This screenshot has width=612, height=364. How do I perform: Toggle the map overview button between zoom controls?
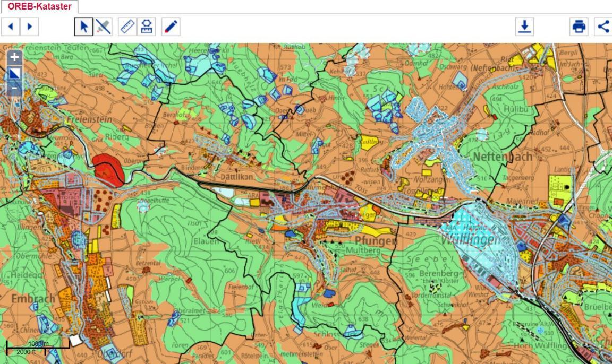[14, 73]
